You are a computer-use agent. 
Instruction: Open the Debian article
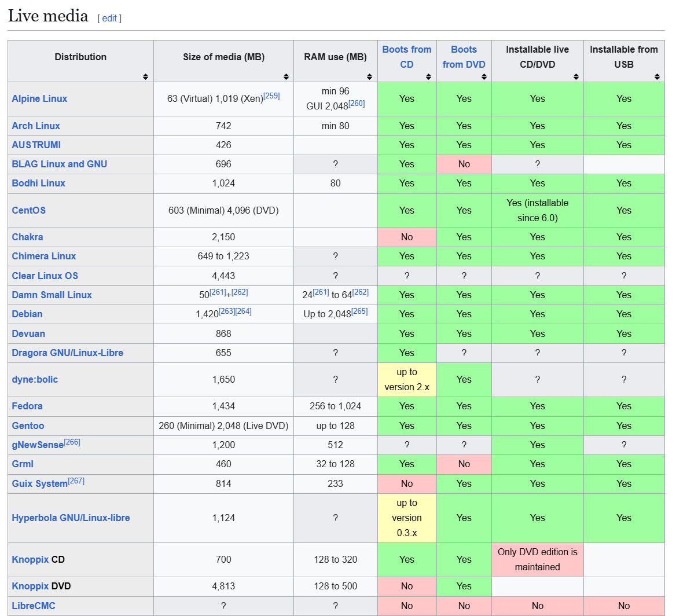27,314
